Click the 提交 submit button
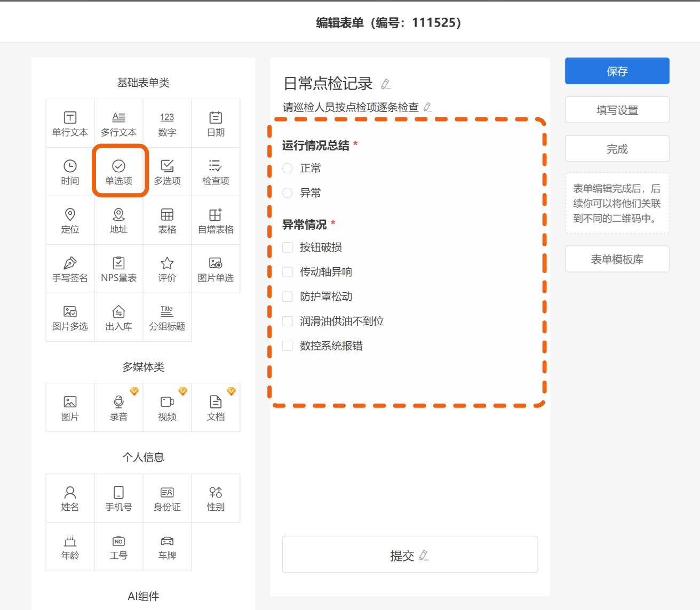Viewport: 700px width, 610px height. coord(409,555)
